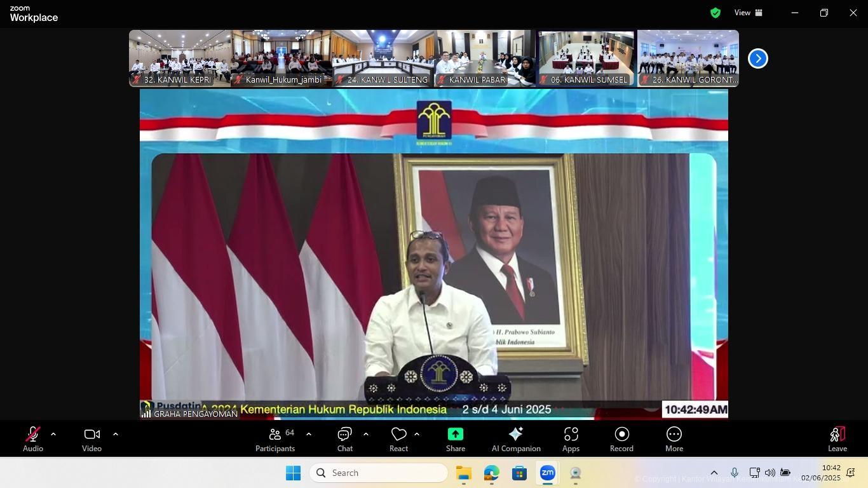Launch the AI Companion
This screenshot has height=488, width=868.
(516, 438)
